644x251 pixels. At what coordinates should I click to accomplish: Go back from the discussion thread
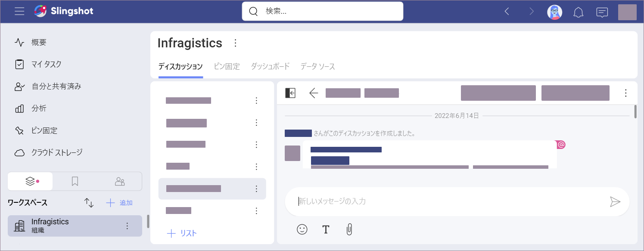click(314, 93)
